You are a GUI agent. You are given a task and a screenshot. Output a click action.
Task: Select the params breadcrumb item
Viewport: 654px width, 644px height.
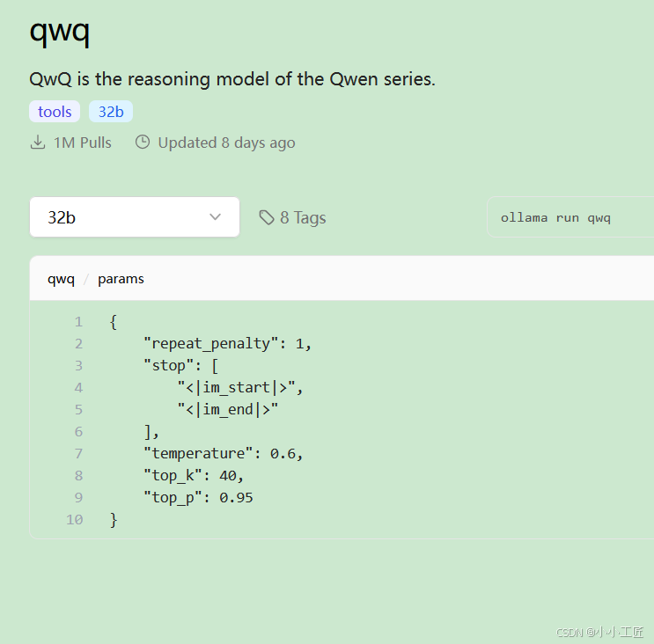pos(121,279)
